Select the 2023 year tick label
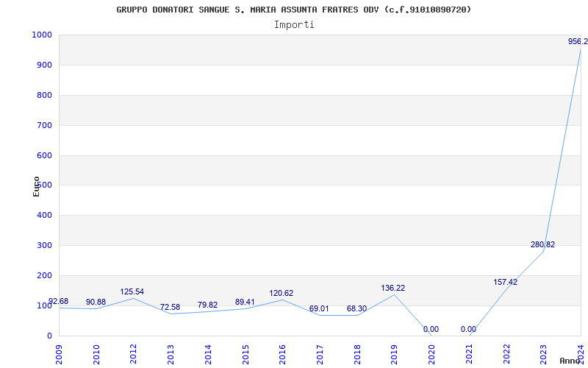 (x=544, y=353)
